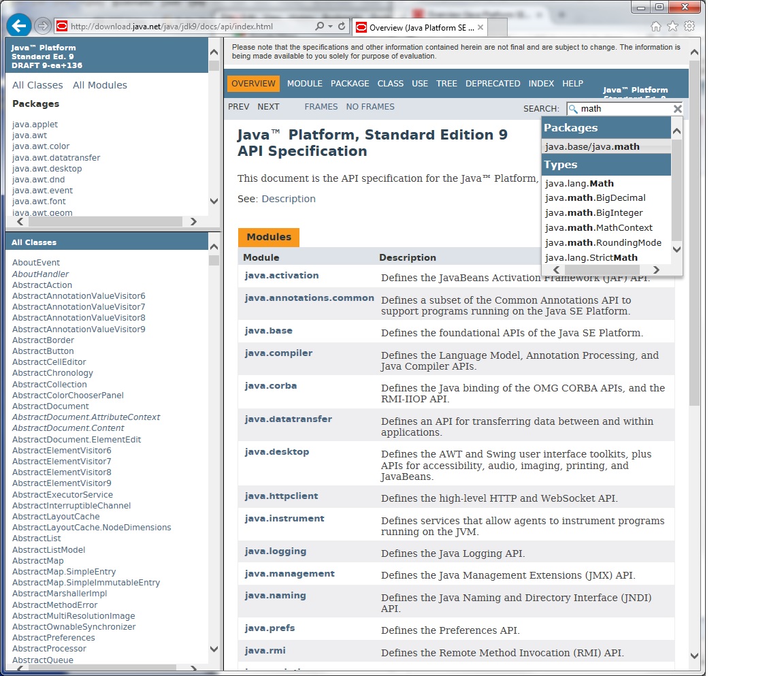Click the main page vertical scrollbar thumb
784x676 pixels.
(x=694, y=231)
